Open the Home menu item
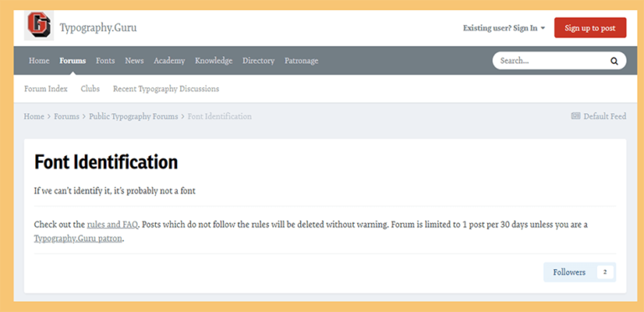The height and width of the screenshot is (312, 644). [x=39, y=60]
